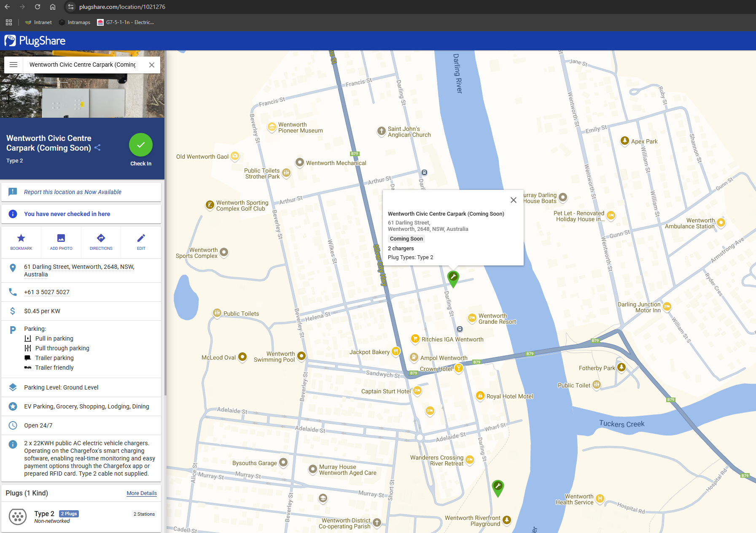Screen dimensions: 756x533
Task: Open the hamburger menu in search bar
Action: pyautogui.click(x=13, y=65)
